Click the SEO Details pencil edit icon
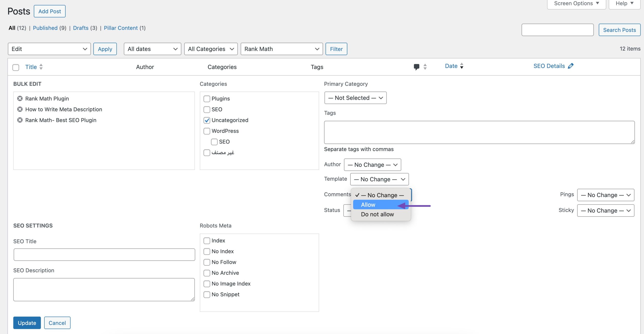This screenshot has height=334, width=644. pyautogui.click(x=571, y=66)
